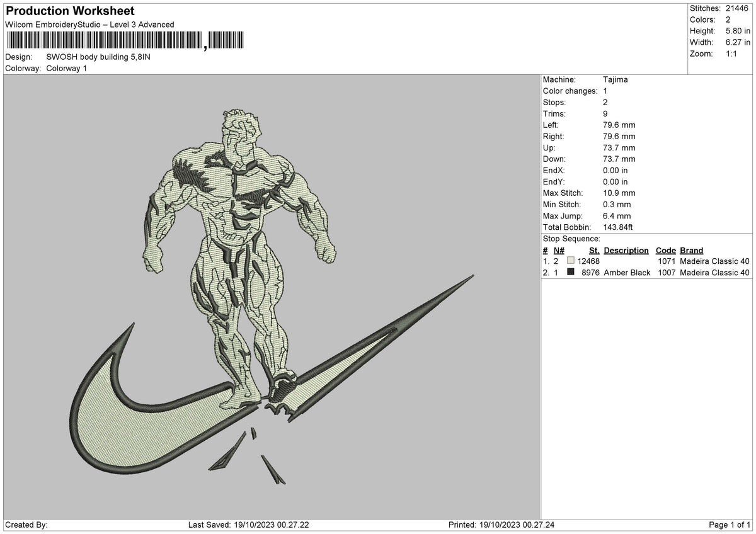Click the 'Code' column header

tap(665, 251)
